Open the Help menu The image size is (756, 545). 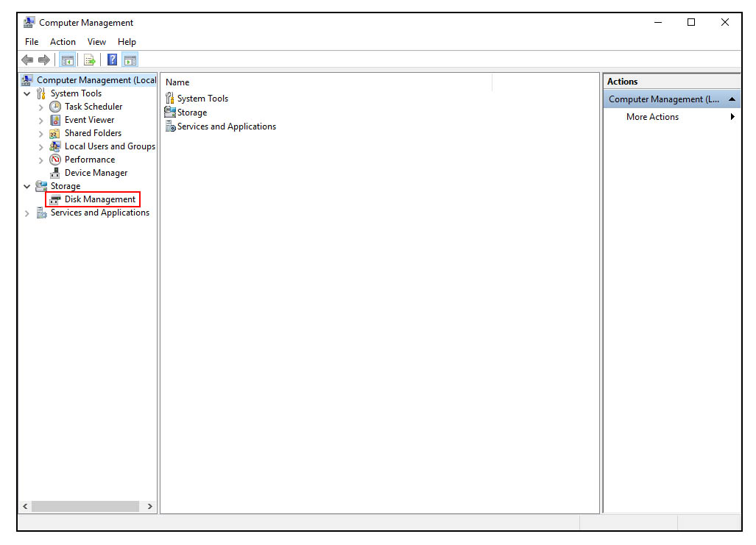[x=127, y=42]
